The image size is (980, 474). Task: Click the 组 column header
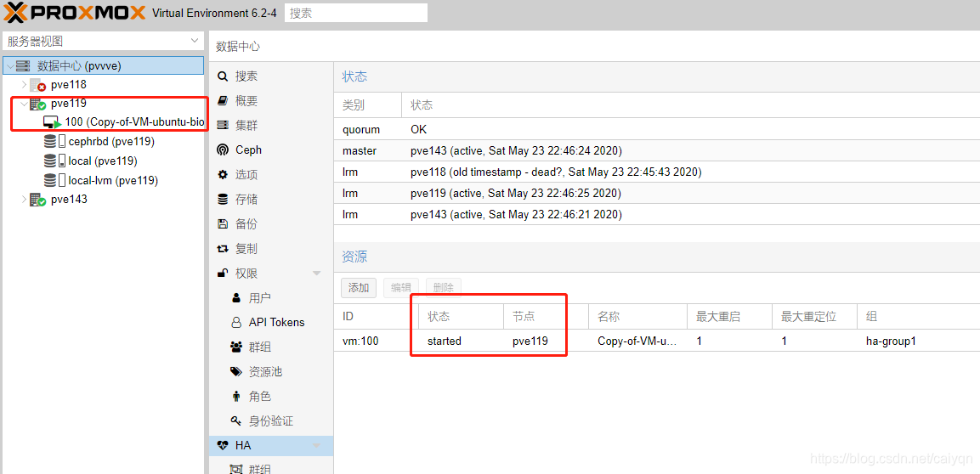[x=918, y=317]
